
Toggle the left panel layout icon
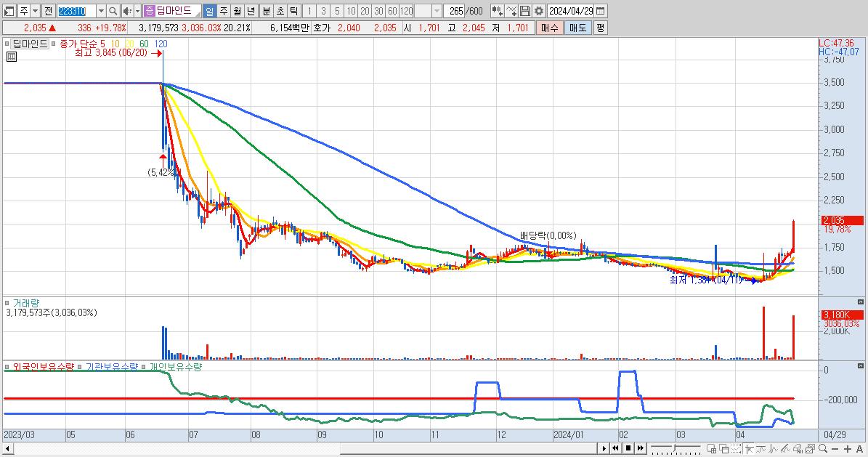click(9, 11)
